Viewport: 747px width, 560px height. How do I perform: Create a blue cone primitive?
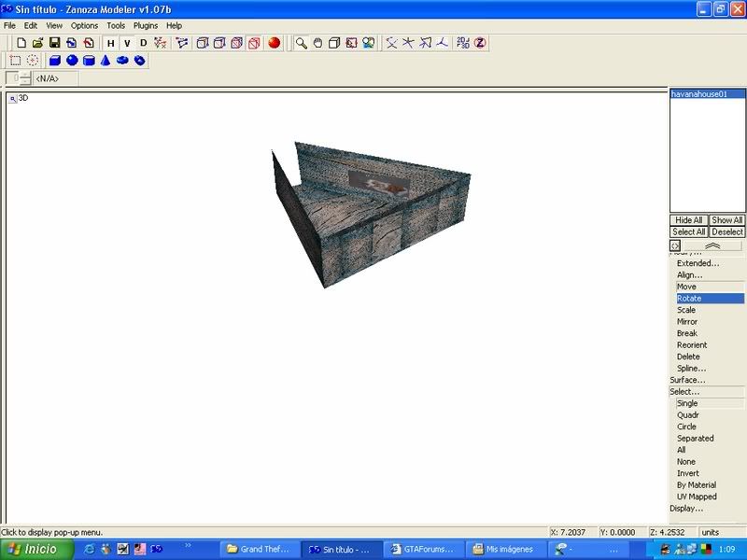[x=106, y=61]
